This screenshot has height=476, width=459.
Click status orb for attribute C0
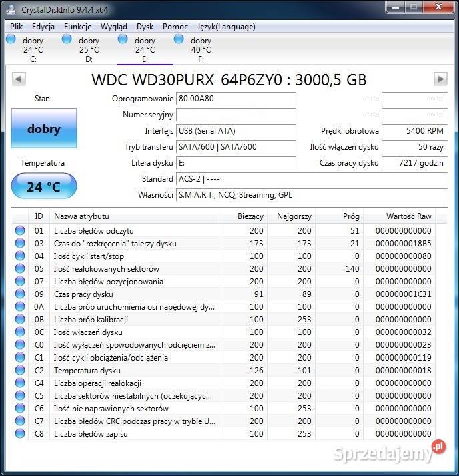[20, 345]
